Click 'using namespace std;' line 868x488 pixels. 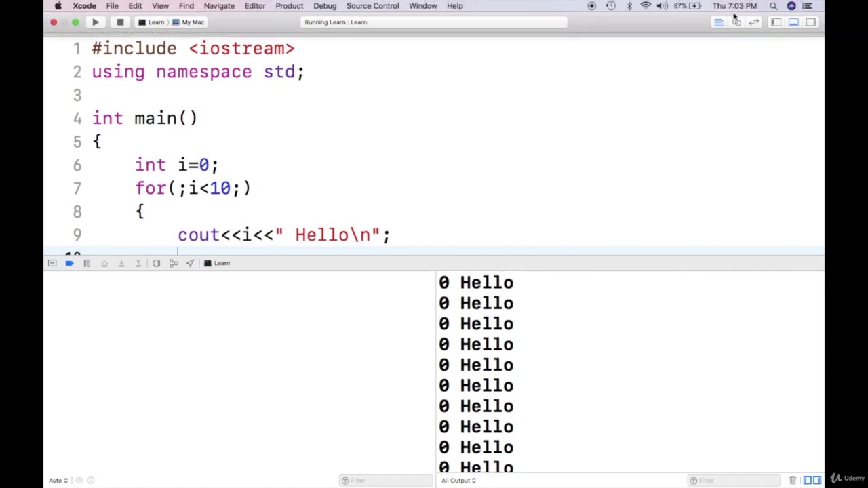pos(198,72)
